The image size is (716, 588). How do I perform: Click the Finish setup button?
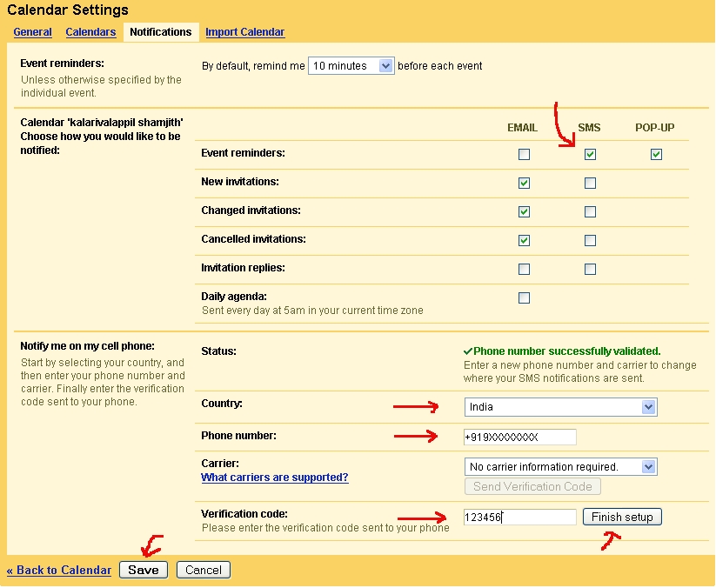tap(622, 517)
